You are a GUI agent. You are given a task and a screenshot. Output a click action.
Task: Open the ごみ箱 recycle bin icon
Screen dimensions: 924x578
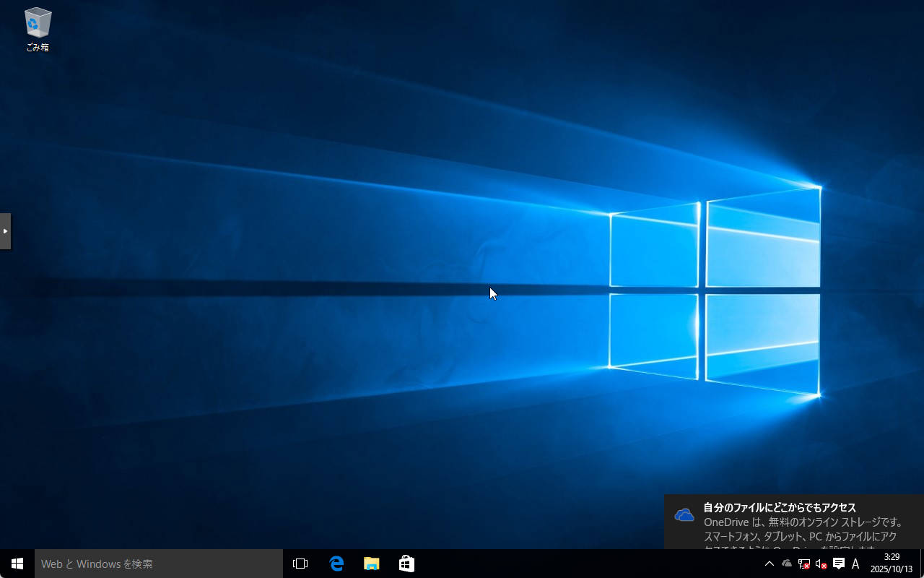click(38, 29)
